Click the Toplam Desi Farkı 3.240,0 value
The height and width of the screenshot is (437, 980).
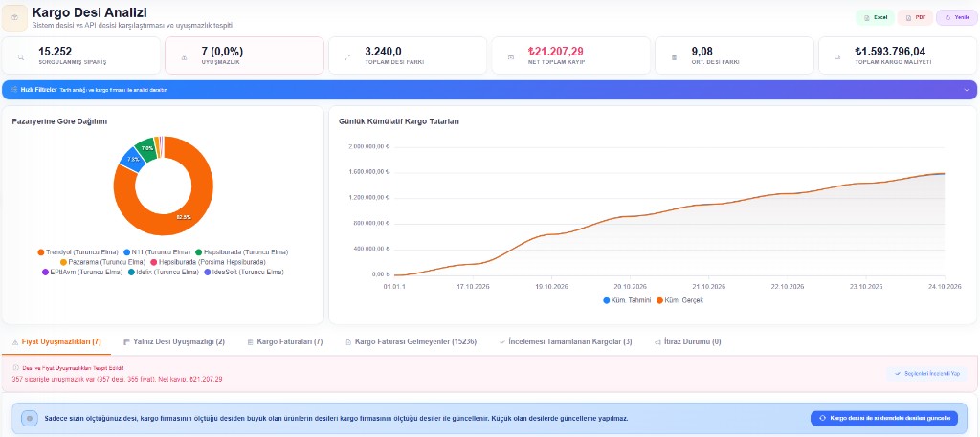pyautogui.click(x=383, y=52)
